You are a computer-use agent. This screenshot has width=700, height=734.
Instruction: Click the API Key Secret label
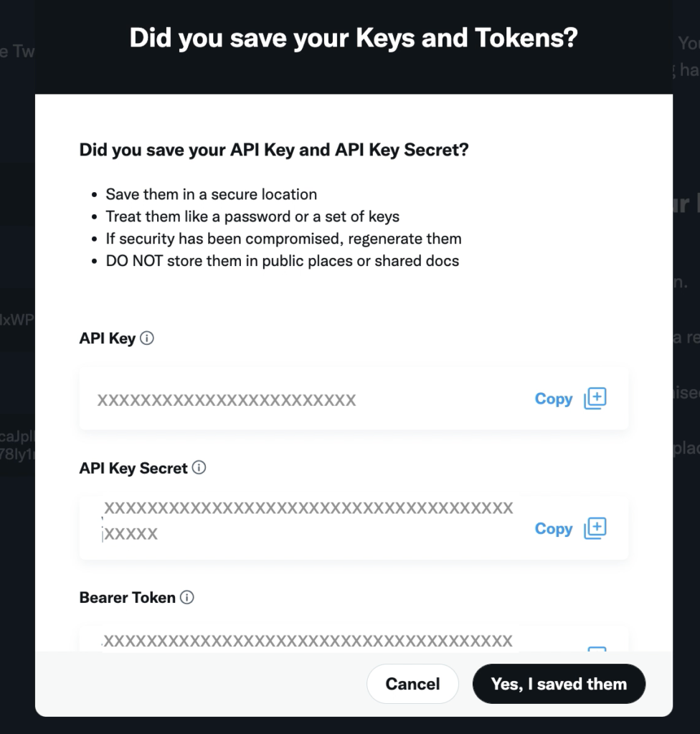133,468
